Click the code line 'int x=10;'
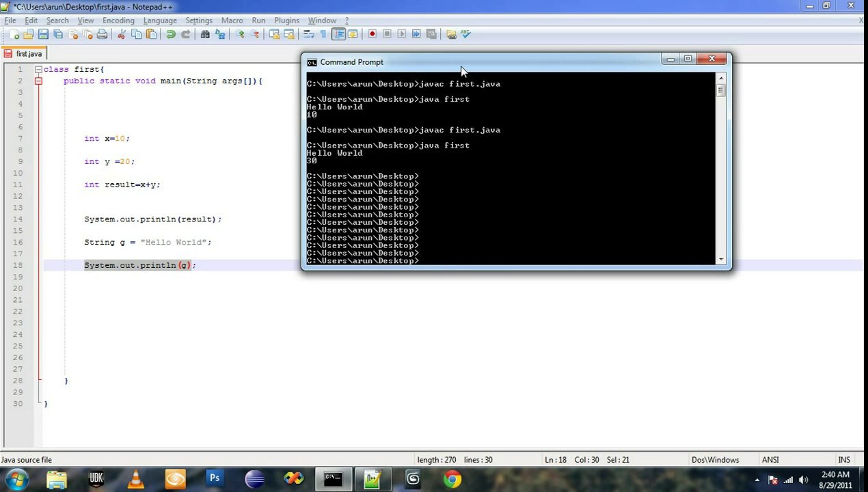This screenshot has height=492, width=868. (107, 138)
